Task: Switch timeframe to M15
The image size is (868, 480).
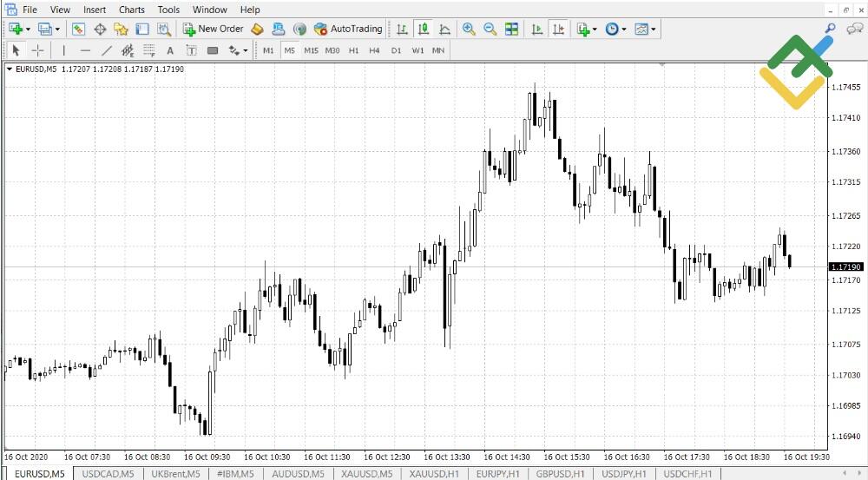Action: tap(311, 50)
